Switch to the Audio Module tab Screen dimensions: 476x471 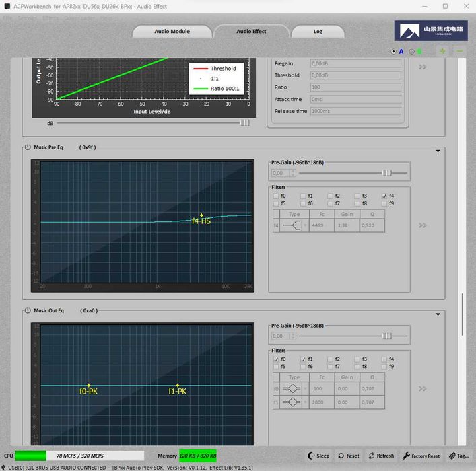[x=172, y=31]
